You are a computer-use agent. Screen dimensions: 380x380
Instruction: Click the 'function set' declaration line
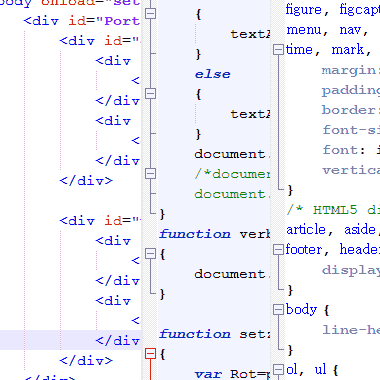click(214, 334)
